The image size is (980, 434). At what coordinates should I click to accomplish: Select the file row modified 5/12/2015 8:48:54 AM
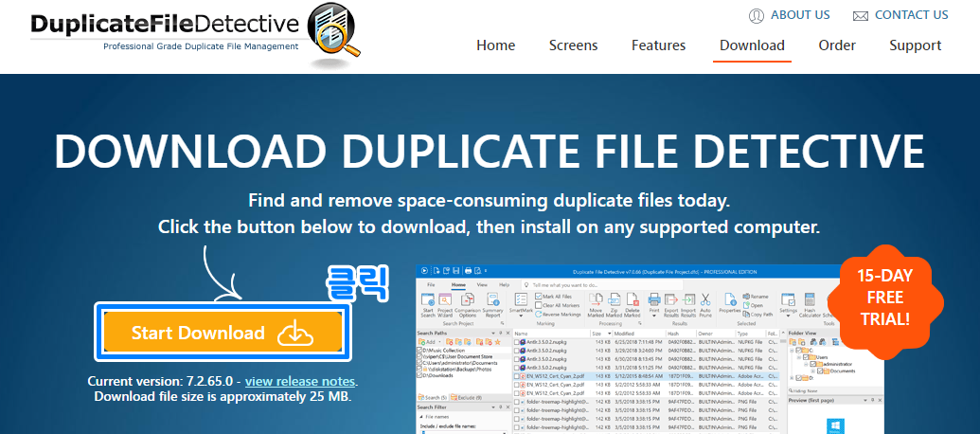pos(646,376)
